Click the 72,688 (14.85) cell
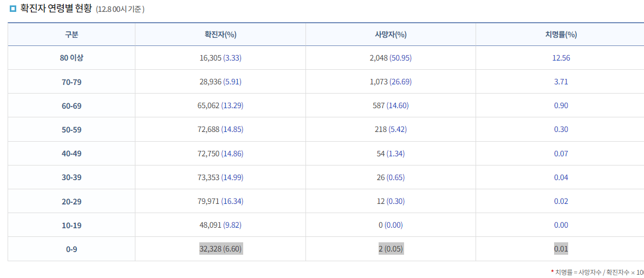The image size is (644, 278). [220, 130]
